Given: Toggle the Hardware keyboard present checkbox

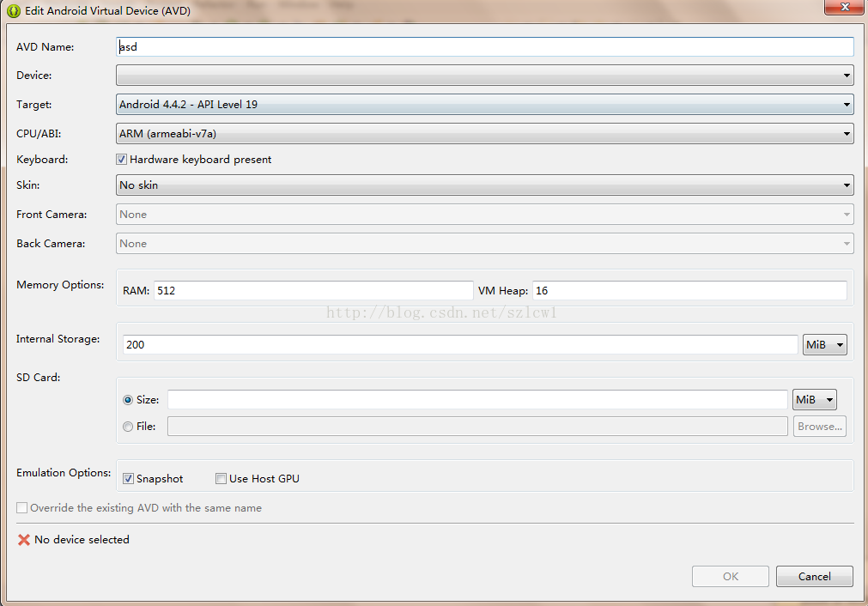Looking at the screenshot, I should pyautogui.click(x=121, y=160).
